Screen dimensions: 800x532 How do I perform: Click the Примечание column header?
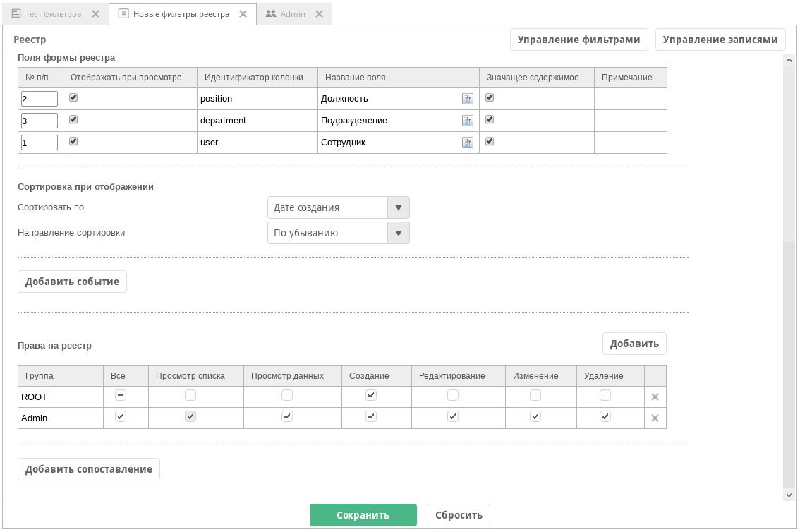pyautogui.click(x=631, y=78)
